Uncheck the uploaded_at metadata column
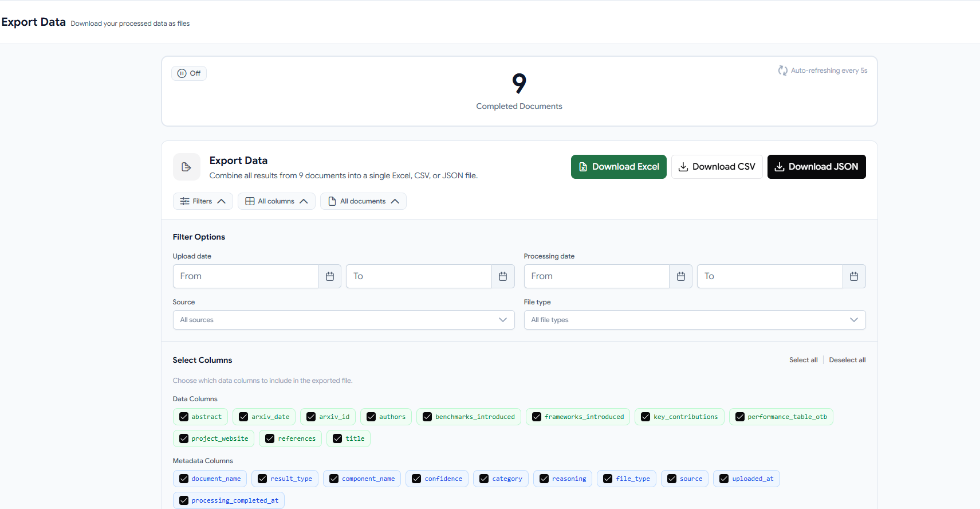980x509 pixels. click(724, 479)
